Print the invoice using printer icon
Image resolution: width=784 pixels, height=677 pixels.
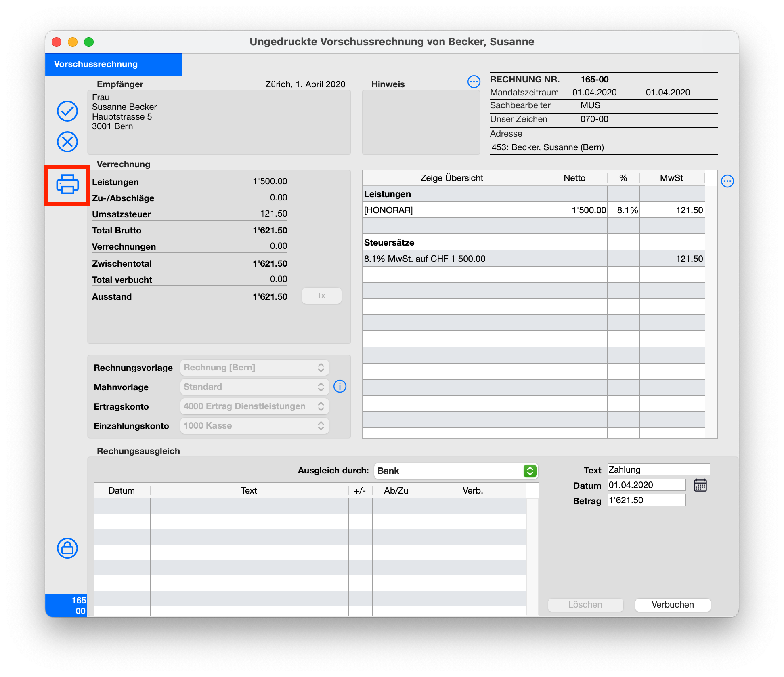point(67,185)
